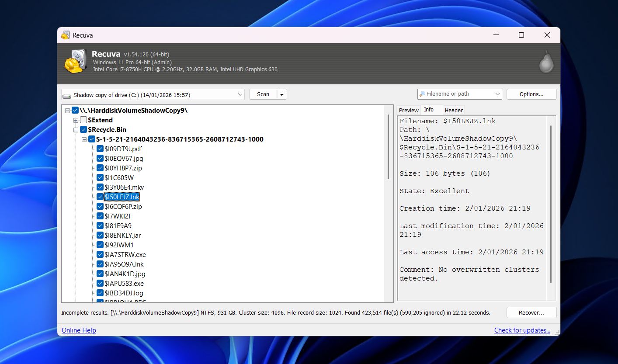Uncheck the $Recycle.Bin checkbox

[83, 129]
